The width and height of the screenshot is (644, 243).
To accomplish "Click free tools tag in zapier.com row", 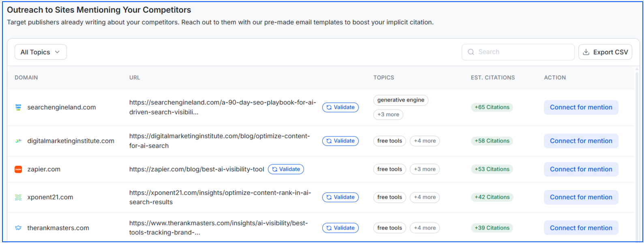I will 389,169.
